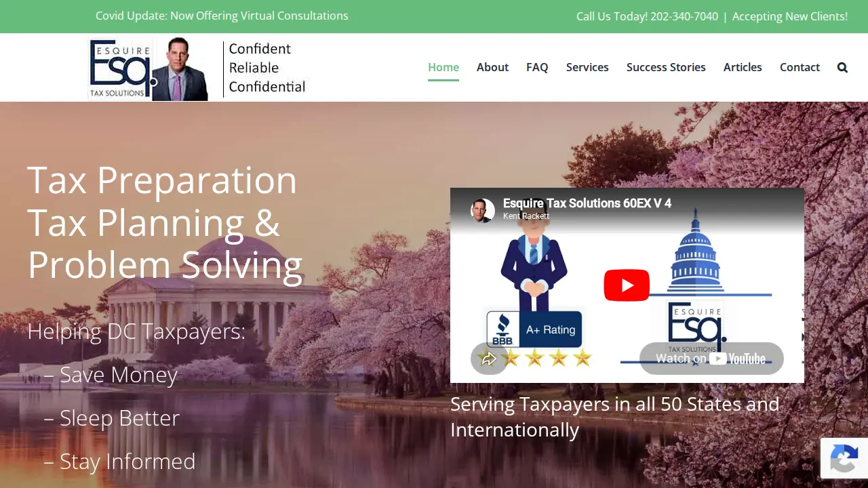Click the Confident Reliable Confidential tagline
The image size is (868, 488).
point(267,68)
